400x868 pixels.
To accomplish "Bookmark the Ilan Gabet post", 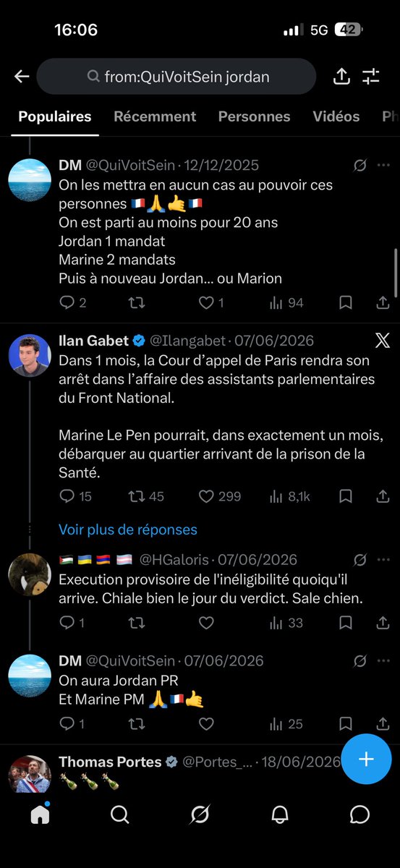I will click(x=346, y=496).
